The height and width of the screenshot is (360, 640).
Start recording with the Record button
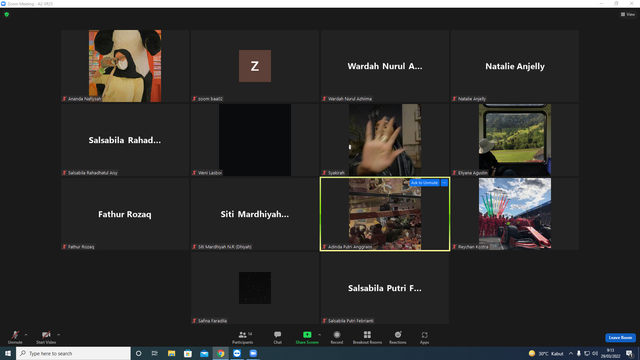coord(337,337)
